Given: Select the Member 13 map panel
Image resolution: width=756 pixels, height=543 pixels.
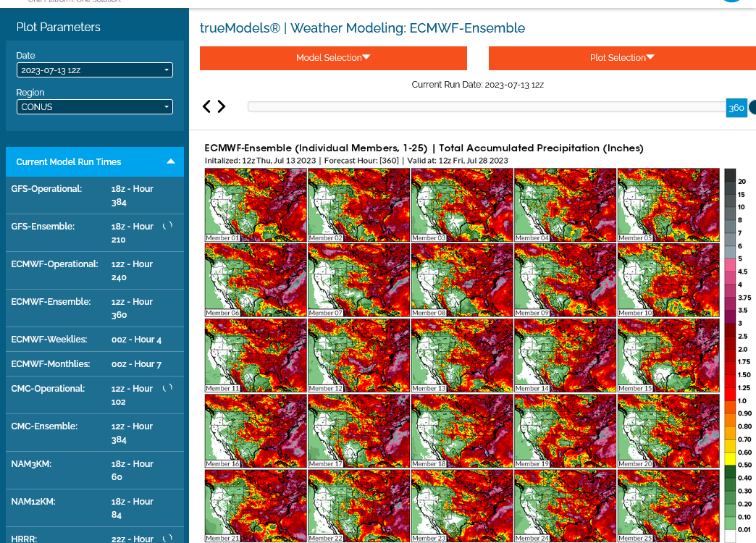Looking at the screenshot, I should (462, 355).
